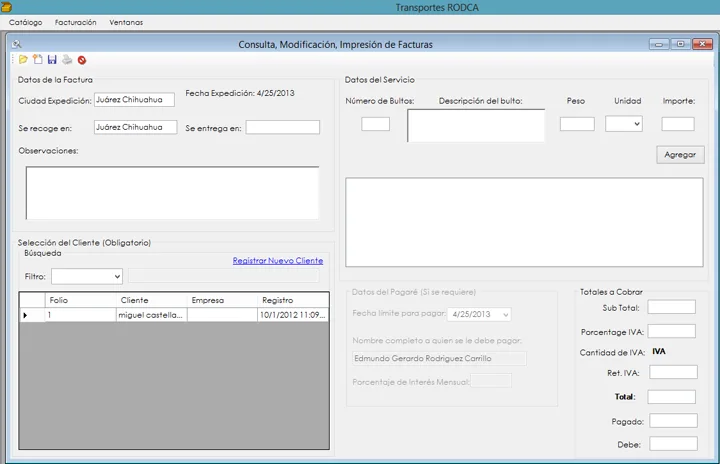The image size is (720, 464).
Task: Cancel with the red prohibition icon
Action: 82,60
